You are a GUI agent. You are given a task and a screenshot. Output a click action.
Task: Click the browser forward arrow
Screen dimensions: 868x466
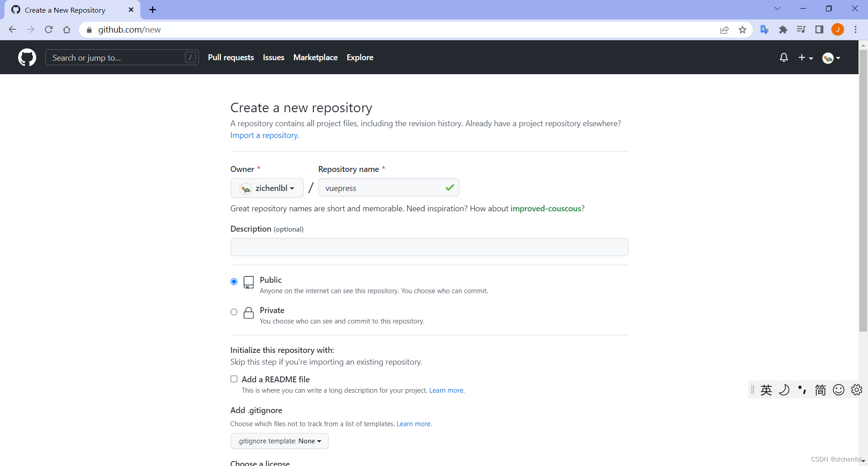(30, 29)
